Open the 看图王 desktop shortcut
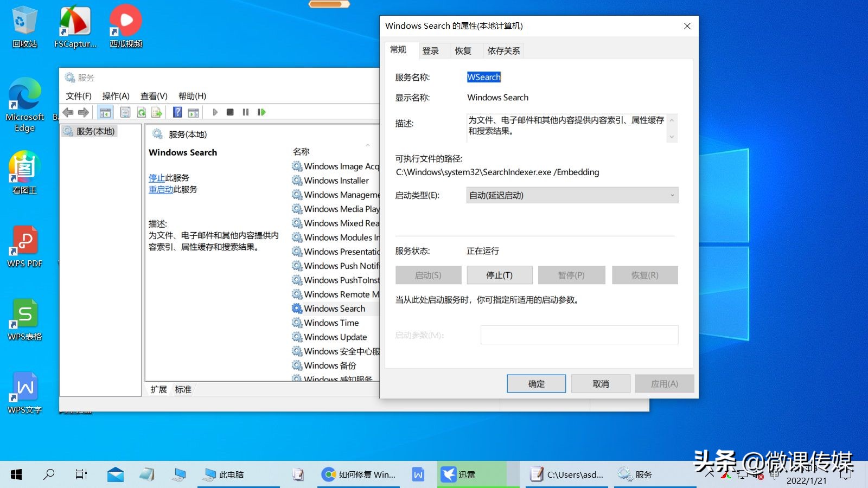 25,174
